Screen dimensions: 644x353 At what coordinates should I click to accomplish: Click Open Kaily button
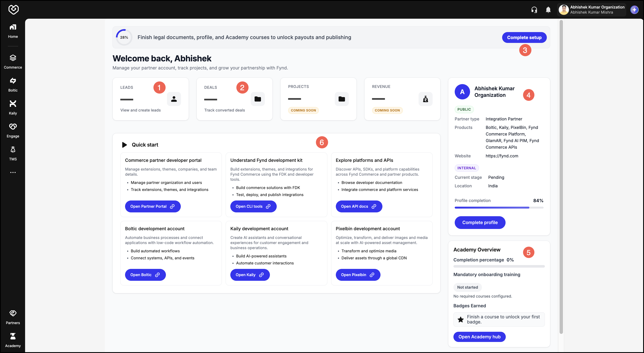(x=250, y=275)
